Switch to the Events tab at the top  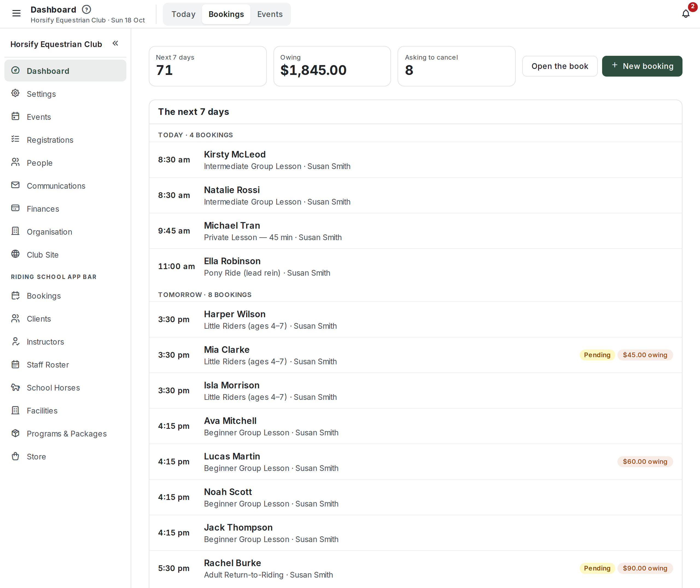(x=270, y=14)
